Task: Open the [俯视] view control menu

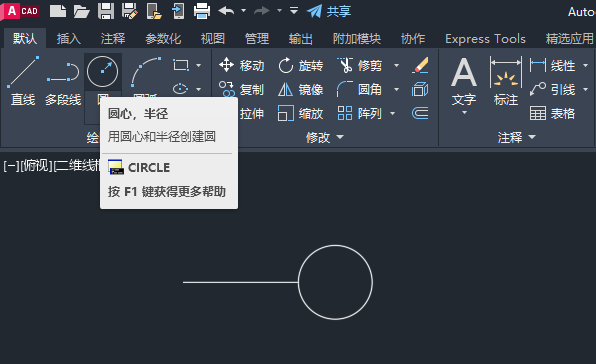Action: 36,166
